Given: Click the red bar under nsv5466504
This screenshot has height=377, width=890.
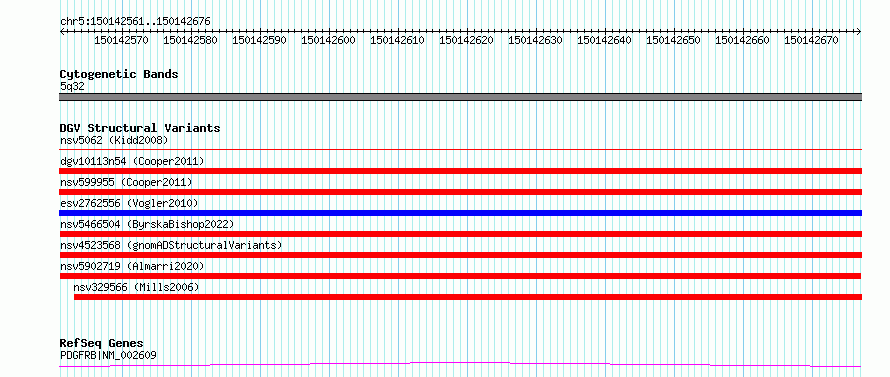Looking at the screenshot, I should (460, 234).
